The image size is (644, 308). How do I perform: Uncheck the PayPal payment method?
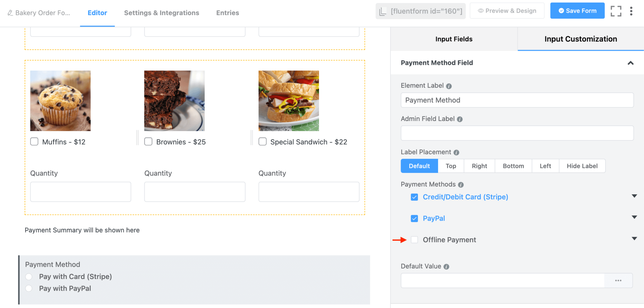tap(414, 218)
